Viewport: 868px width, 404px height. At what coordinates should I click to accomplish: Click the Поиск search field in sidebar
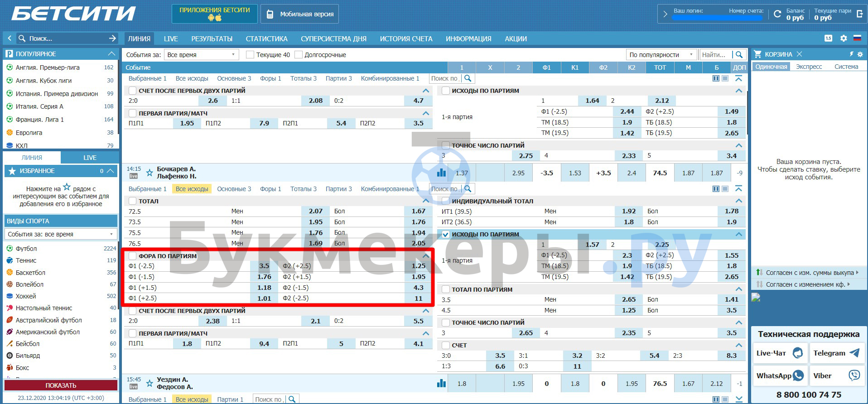click(x=63, y=38)
